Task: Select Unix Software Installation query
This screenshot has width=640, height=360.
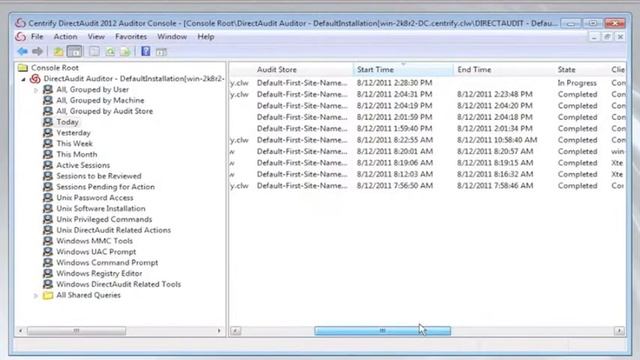Action: (x=101, y=208)
